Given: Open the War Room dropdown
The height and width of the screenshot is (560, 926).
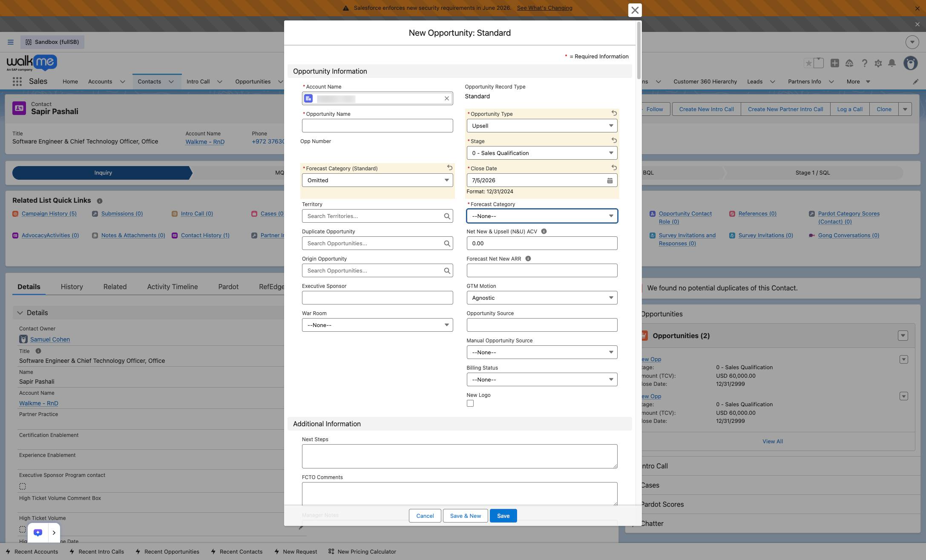Looking at the screenshot, I should click(x=377, y=325).
